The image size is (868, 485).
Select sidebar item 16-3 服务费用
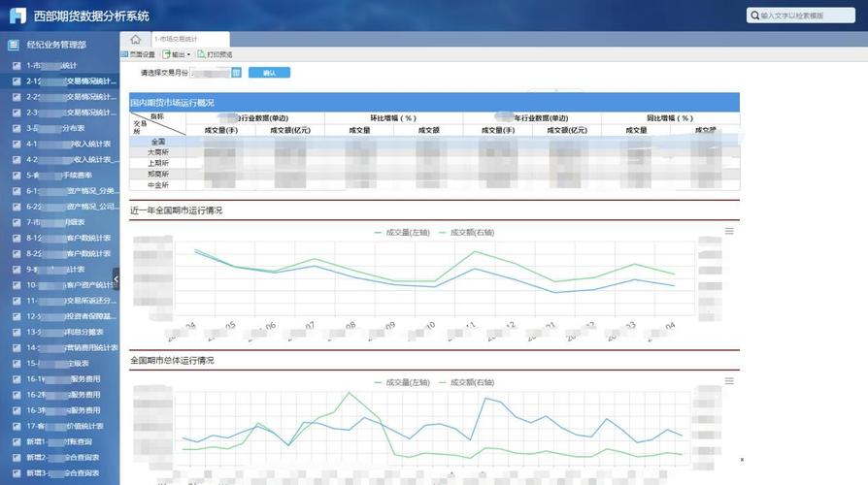point(60,410)
